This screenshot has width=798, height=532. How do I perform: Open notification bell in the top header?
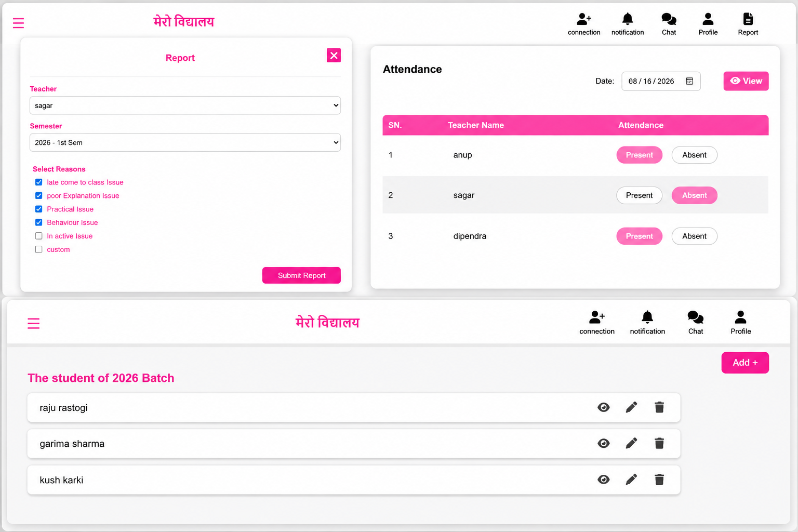tap(628, 19)
